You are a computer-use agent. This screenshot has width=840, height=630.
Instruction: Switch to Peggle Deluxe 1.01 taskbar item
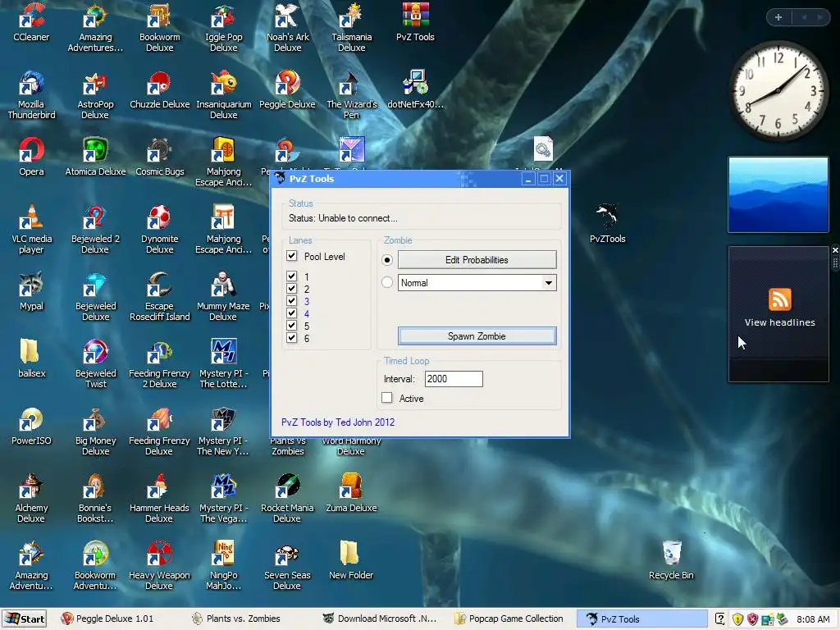pyautogui.click(x=107, y=619)
